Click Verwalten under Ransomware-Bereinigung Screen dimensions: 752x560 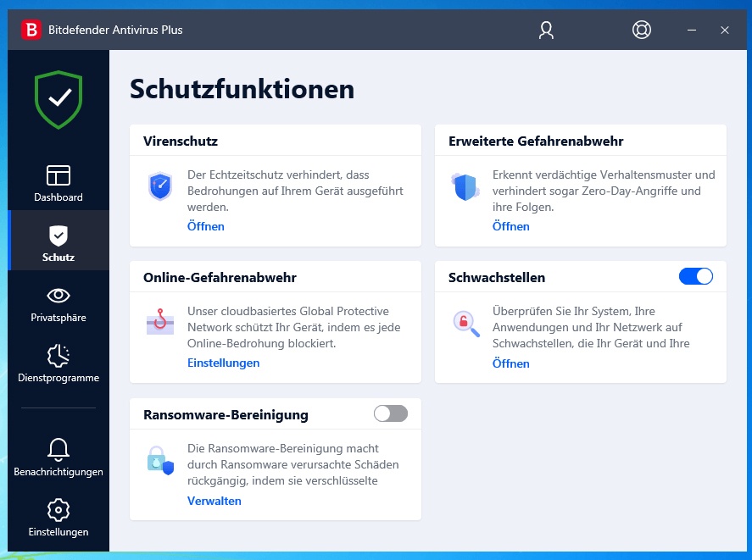tap(214, 501)
